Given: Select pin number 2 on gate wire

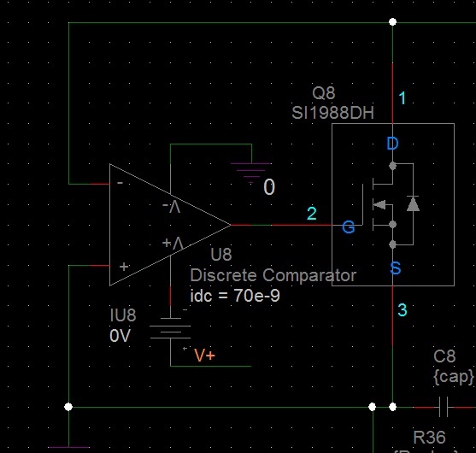Looking at the screenshot, I should pyautogui.click(x=312, y=214).
